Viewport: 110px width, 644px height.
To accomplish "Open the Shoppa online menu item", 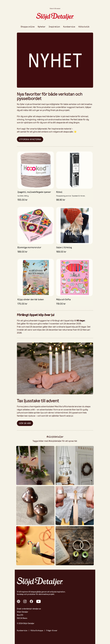I will pos(28,27).
